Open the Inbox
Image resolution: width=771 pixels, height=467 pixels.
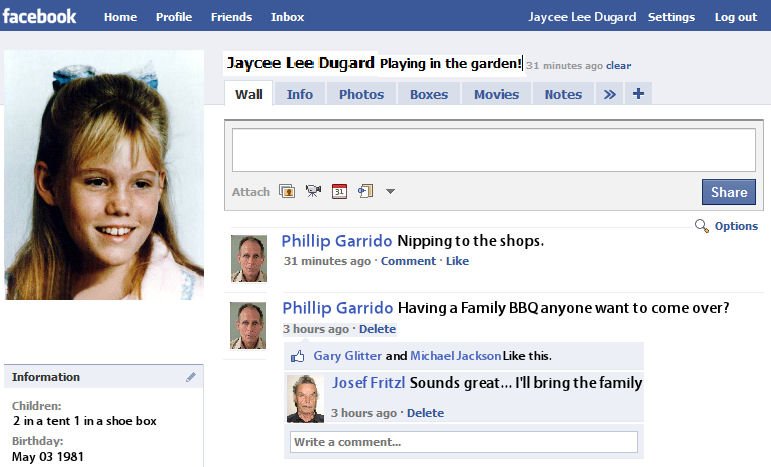[287, 17]
